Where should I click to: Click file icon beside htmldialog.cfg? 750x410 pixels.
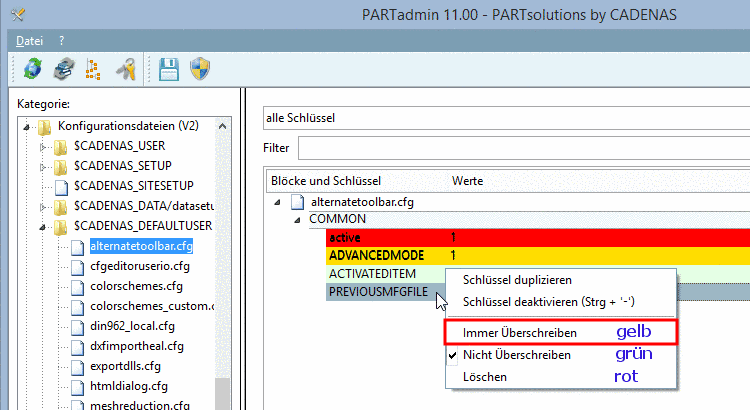point(77,388)
